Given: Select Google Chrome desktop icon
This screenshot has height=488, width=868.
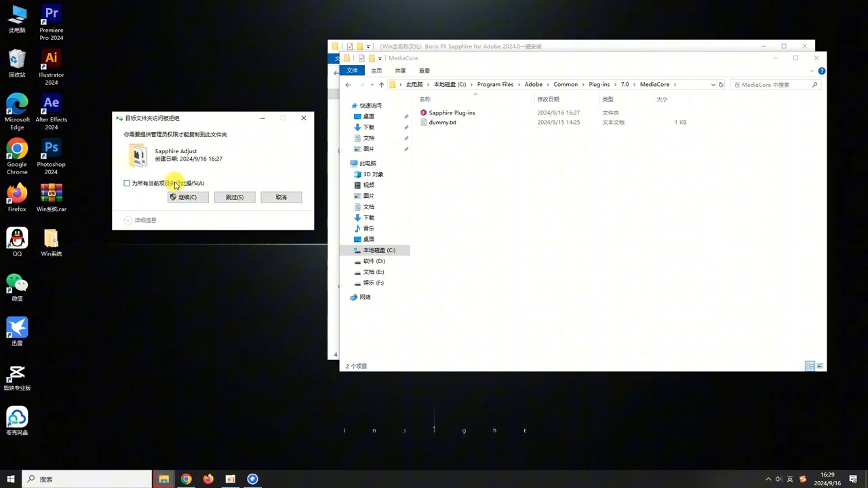Looking at the screenshot, I should tap(17, 157).
